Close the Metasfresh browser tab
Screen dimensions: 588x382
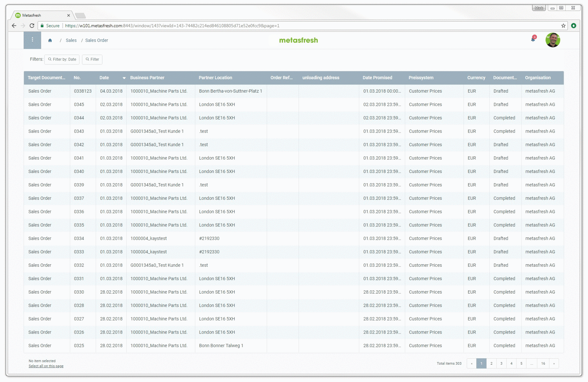[68, 15]
